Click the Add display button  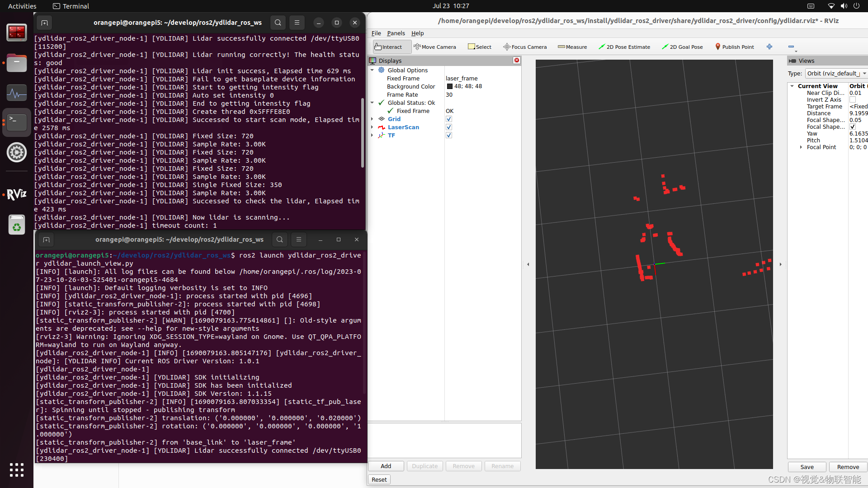tap(386, 466)
